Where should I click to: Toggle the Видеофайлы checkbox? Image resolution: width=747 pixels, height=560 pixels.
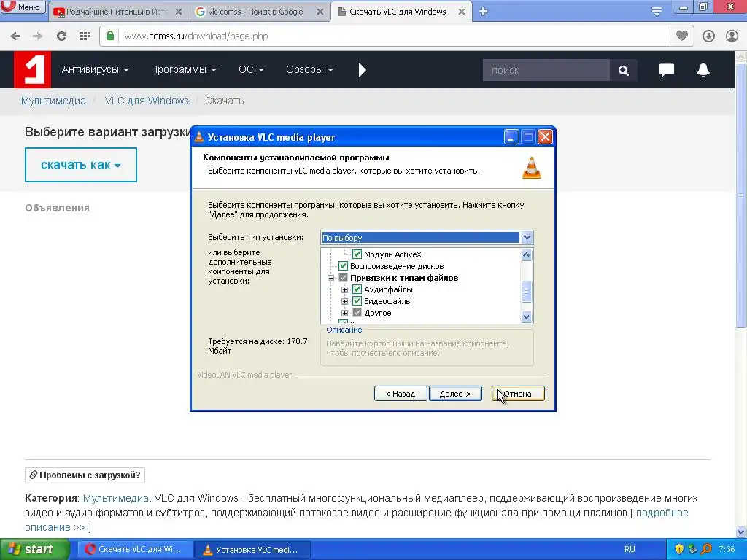(x=357, y=301)
